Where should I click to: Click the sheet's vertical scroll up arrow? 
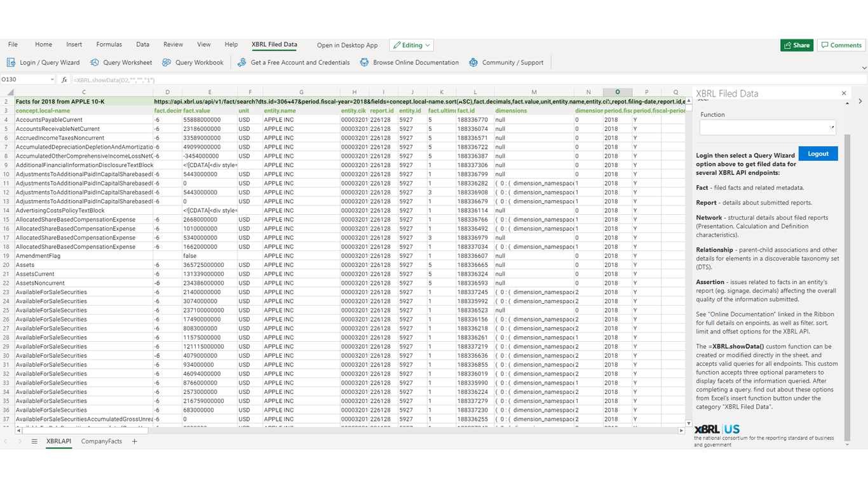(688, 100)
